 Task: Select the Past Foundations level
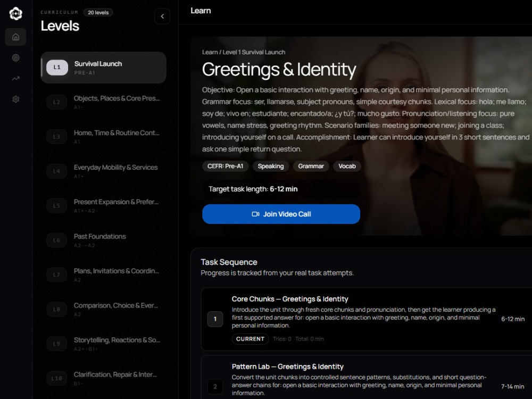(104, 240)
